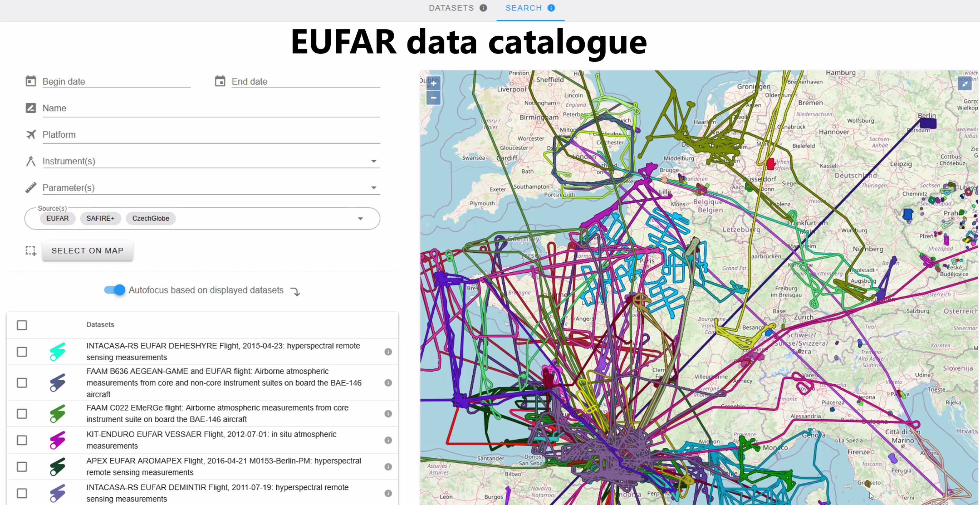Expand the Instrument(s) dropdown
The height and width of the screenshot is (505, 980).
(374, 161)
